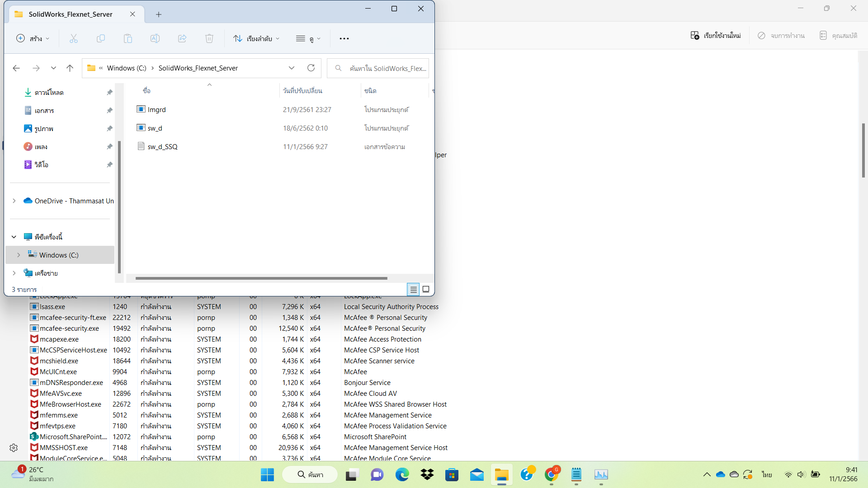Select mDNSResponder.exe process row
This screenshot has height=488, width=868.
coord(240,383)
